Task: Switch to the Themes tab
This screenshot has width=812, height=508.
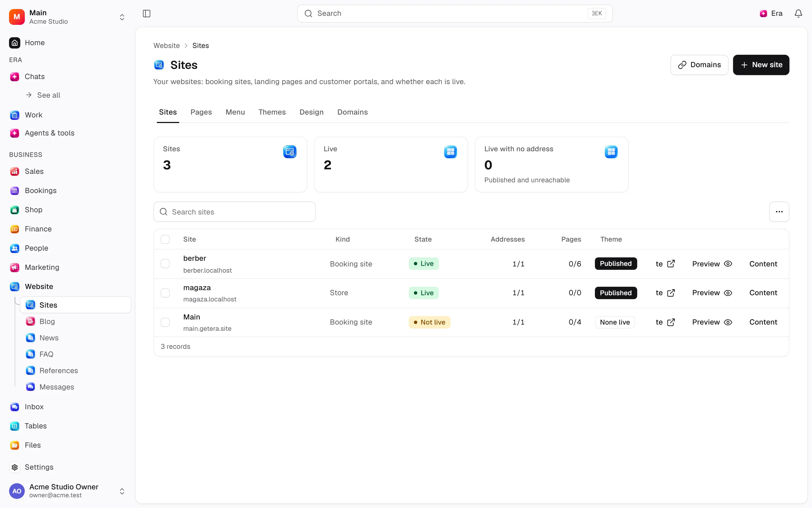Action: [272, 112]
